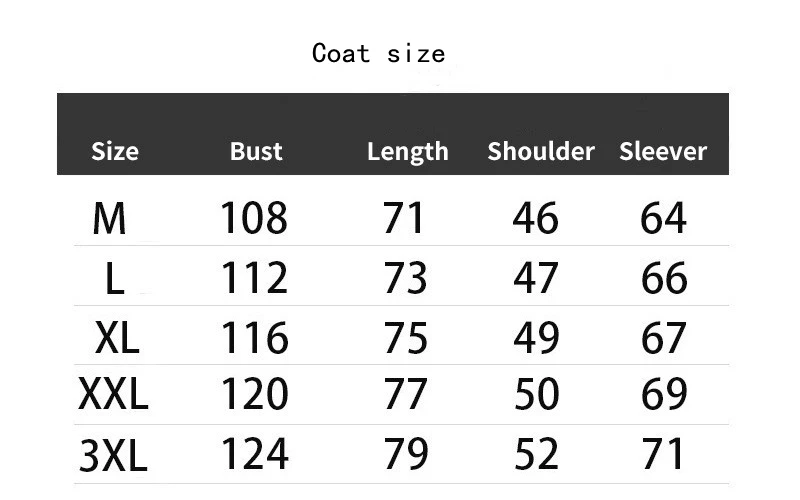Select the Length column header
This screenshot has height=500, width=800.
tap(408, 152)
